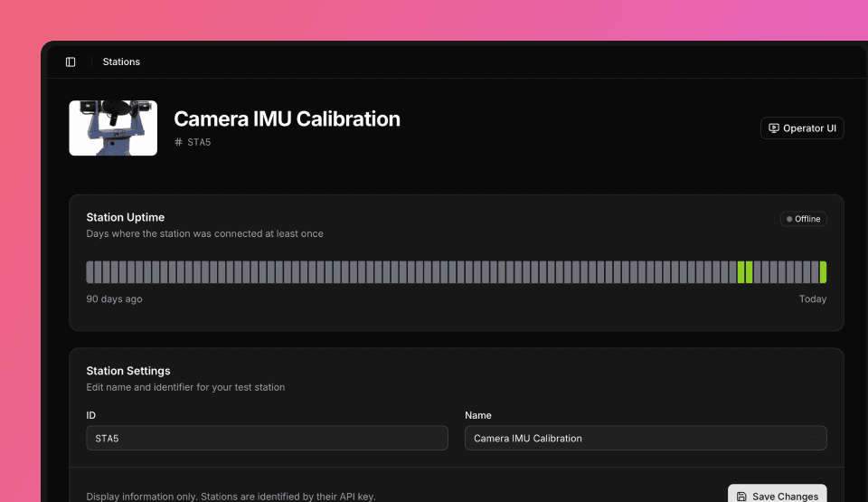This screenshot has height=502, width=868.
Task: Select the second green bar of adjacent pair
Action: coord(750,272)
